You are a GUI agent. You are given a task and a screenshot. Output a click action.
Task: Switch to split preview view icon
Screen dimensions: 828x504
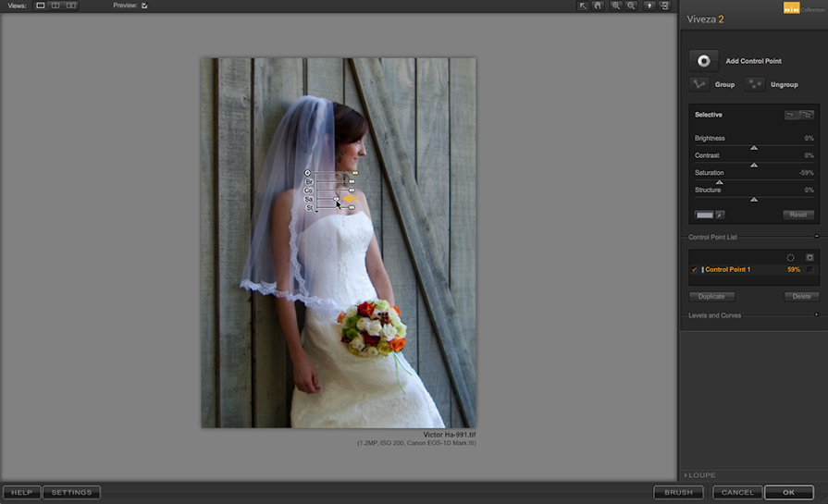[x=56, y=6]
